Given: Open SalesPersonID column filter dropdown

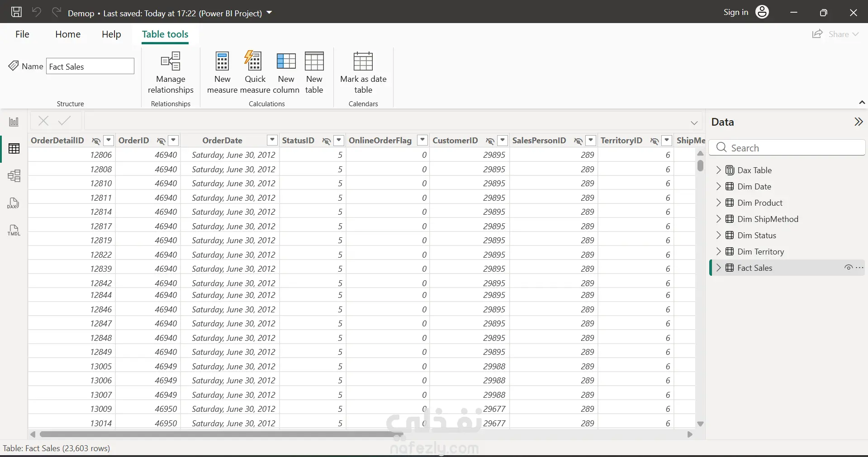Looking at the screenshot, I should tap(591, 140).
